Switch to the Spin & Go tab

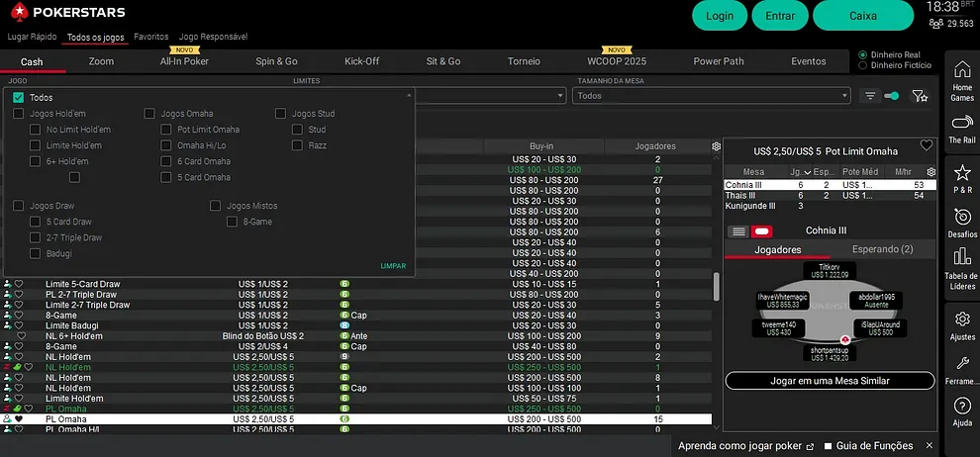point(276,61)
